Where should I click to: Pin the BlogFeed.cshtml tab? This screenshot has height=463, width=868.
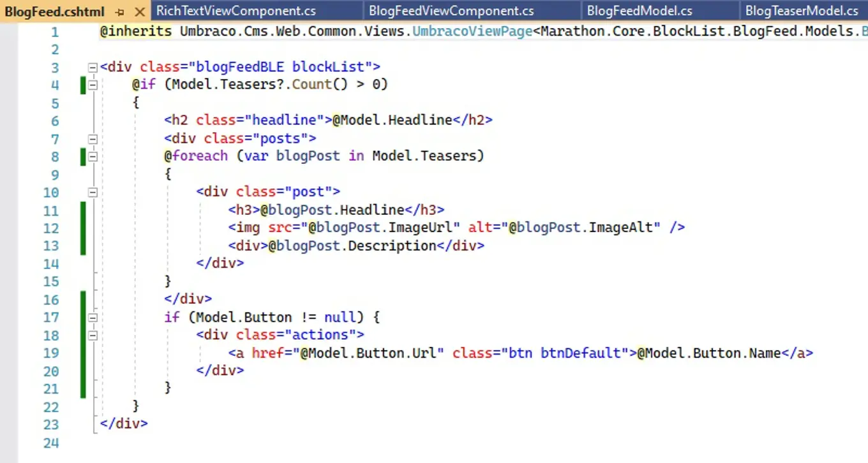coord(120,11)
